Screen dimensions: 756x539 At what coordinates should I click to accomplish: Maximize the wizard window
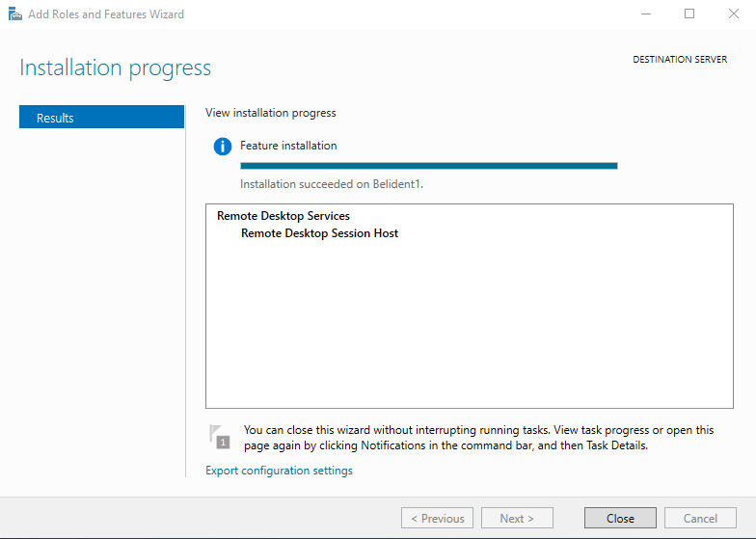(688, 14)
